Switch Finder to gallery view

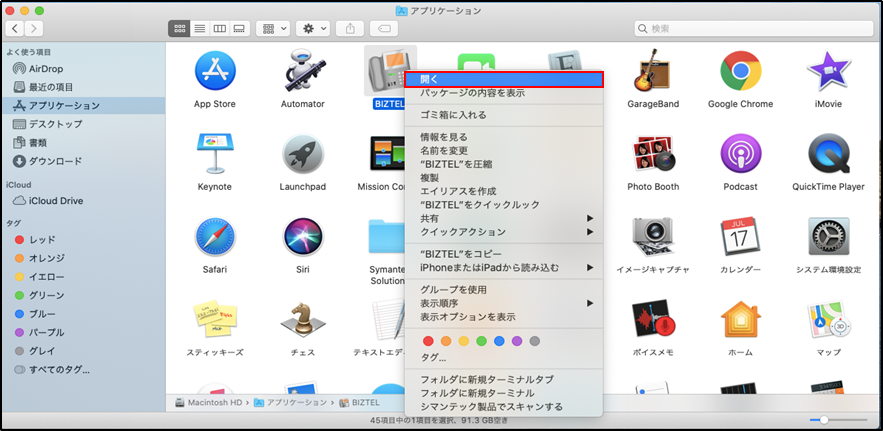click(x=239, y=29)
